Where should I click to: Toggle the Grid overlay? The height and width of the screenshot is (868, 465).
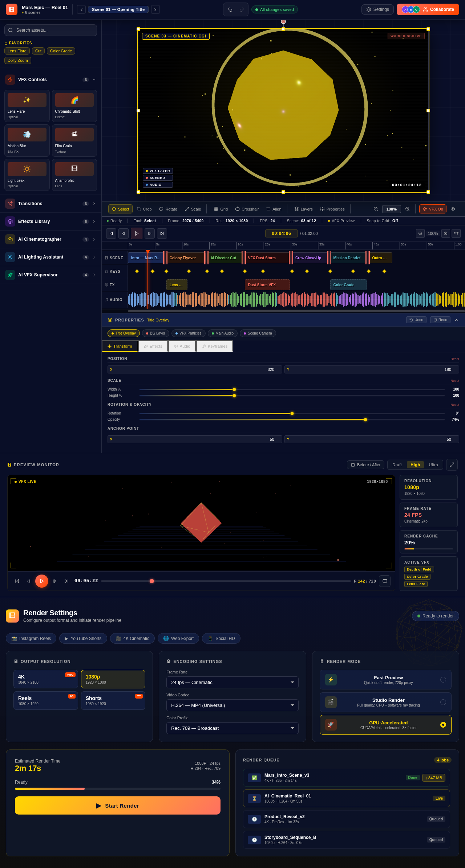221,209
